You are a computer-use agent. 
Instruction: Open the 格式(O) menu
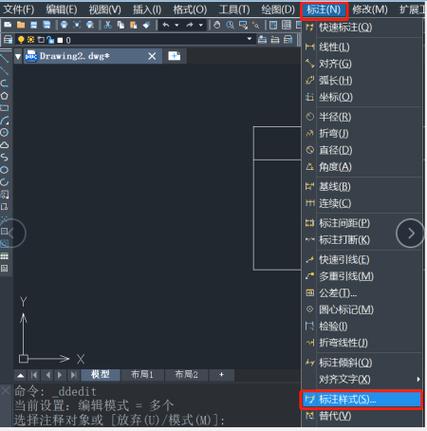[190, 9]
